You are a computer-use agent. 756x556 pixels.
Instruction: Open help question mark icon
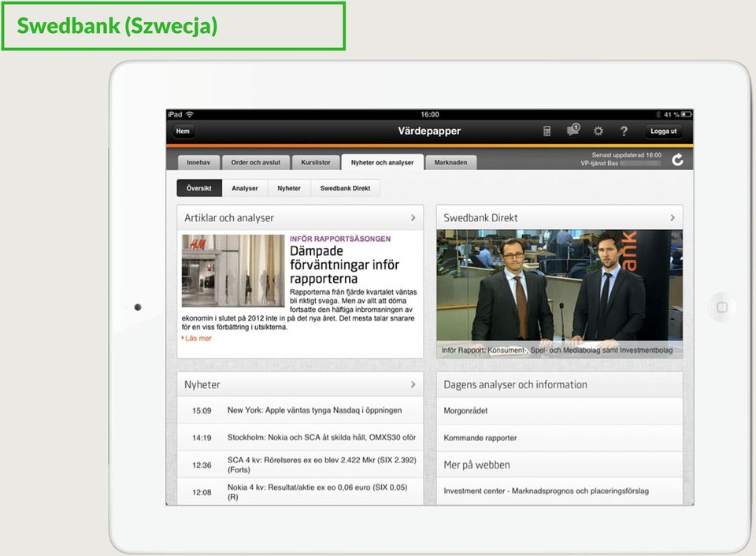tap(624, 132)
